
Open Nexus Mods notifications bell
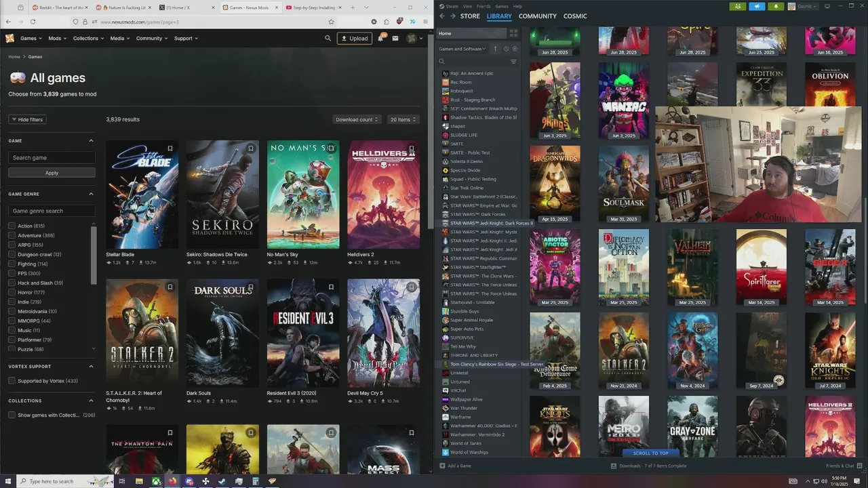tap(381, 39)
